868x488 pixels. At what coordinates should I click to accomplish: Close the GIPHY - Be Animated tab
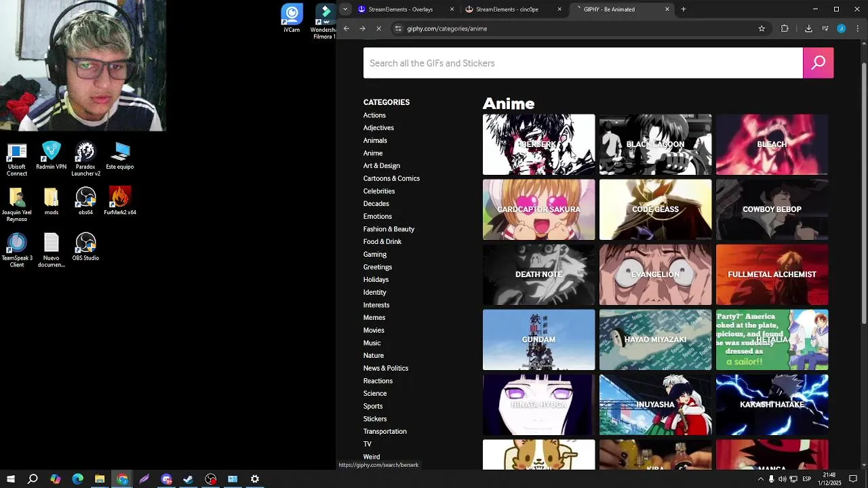667,9
